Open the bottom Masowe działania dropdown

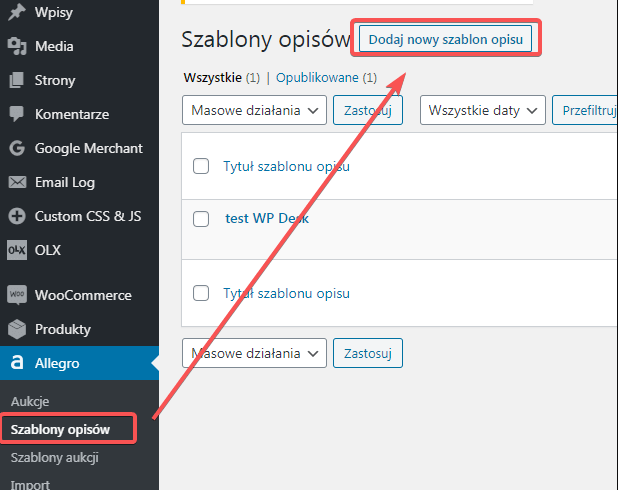tap(254, 353)
